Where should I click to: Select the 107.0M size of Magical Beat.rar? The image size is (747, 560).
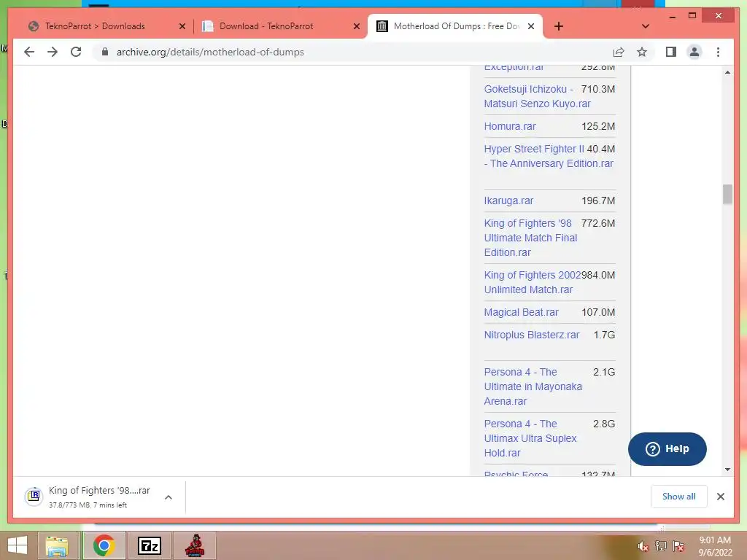tap(598, 312)
